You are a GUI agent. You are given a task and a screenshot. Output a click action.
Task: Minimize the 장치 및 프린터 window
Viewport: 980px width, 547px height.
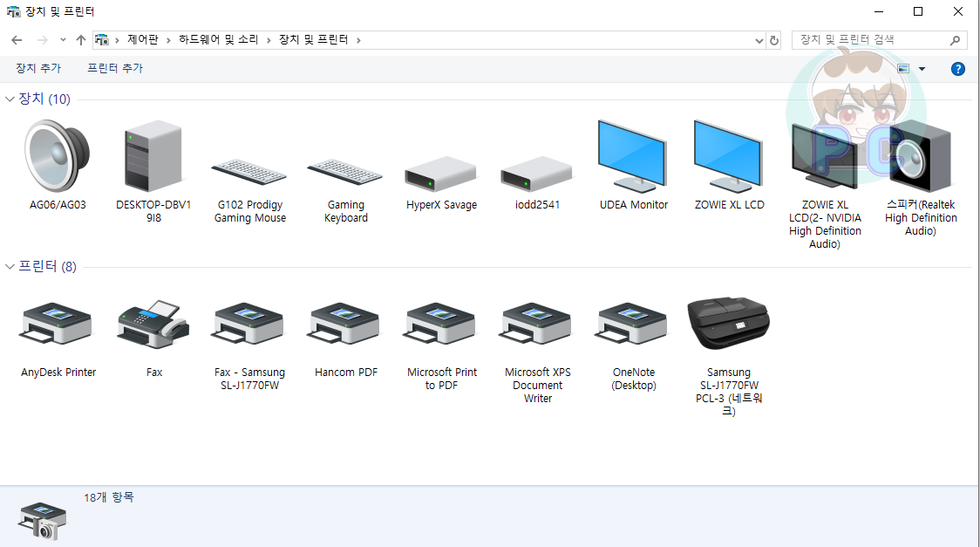[x=879, y=11]
